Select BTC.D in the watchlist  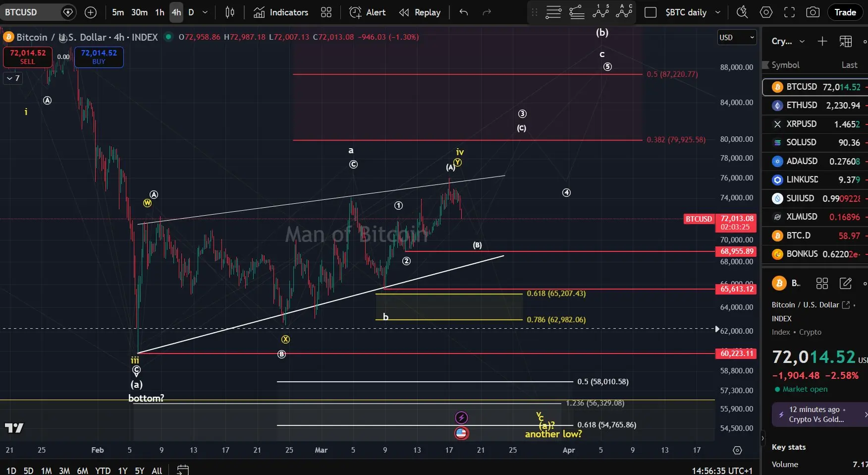[815, 236]
